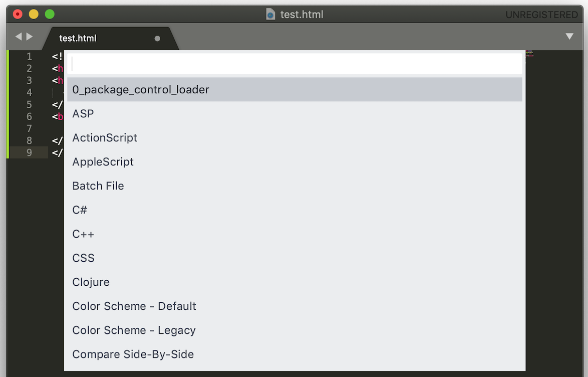The image size is (588, 377).
Task: Select Color Scheme - Default
Action: pos(295,306)
